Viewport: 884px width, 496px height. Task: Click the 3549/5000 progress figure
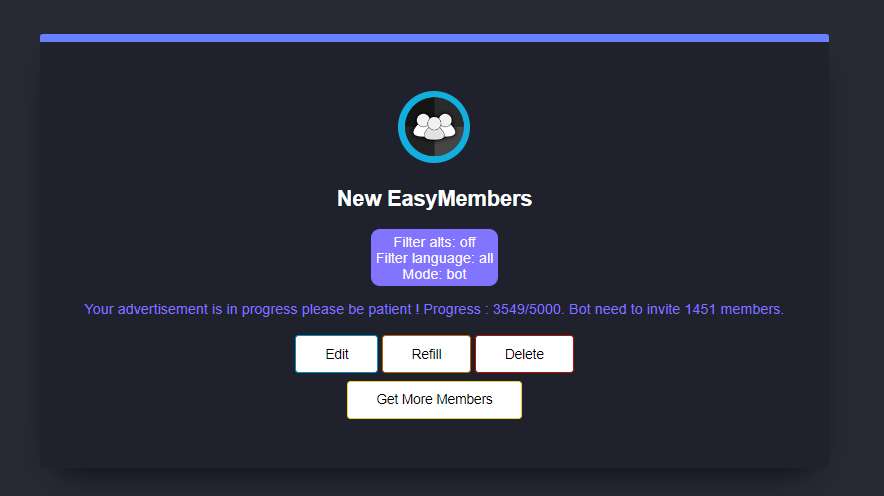(527, 309)
